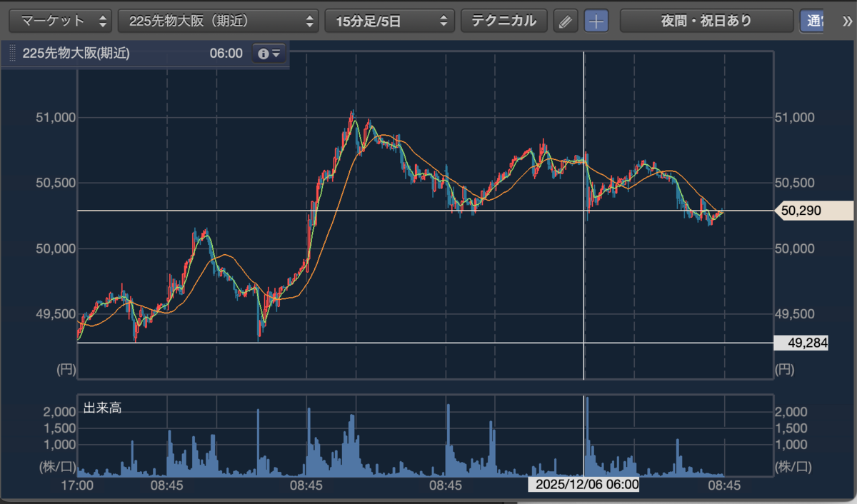Click the 出来高 volume panel label
857x504 pixels.
click(103, 408)
